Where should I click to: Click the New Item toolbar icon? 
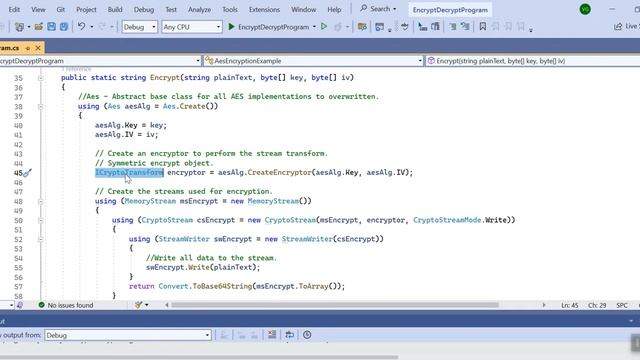[19, 27]
